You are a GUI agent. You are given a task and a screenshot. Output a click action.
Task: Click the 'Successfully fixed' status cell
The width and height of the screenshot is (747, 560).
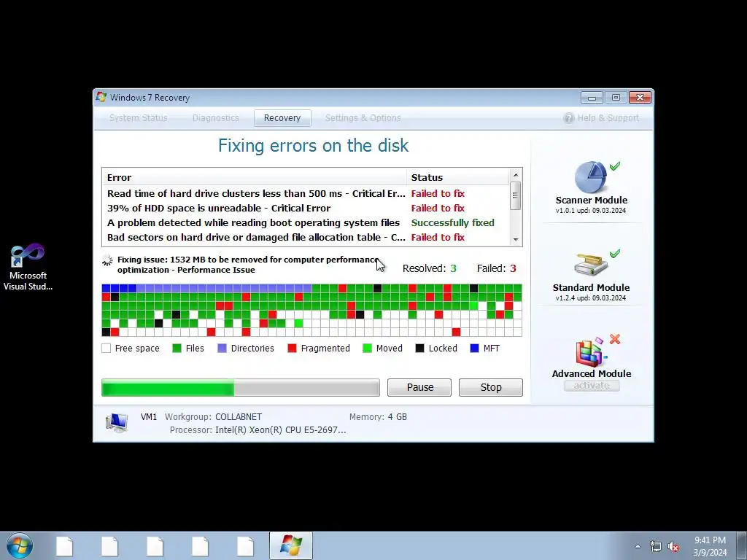pos(452,223)
